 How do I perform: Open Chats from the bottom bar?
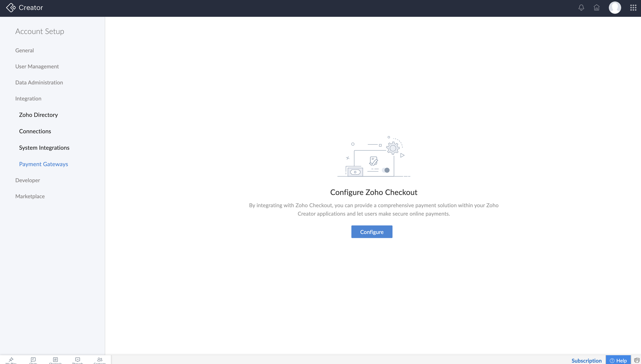pyautogui.click(x=33, y=360)
